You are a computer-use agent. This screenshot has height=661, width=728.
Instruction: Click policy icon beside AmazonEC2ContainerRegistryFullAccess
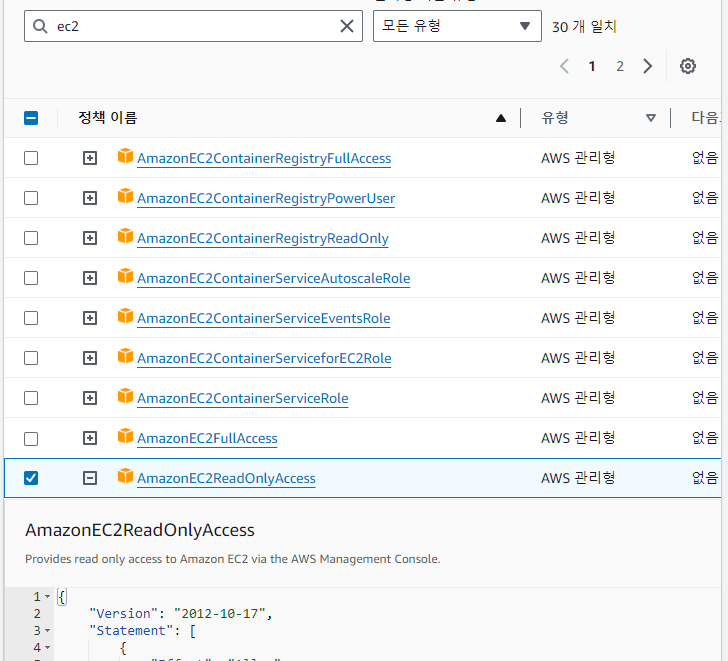125,156
